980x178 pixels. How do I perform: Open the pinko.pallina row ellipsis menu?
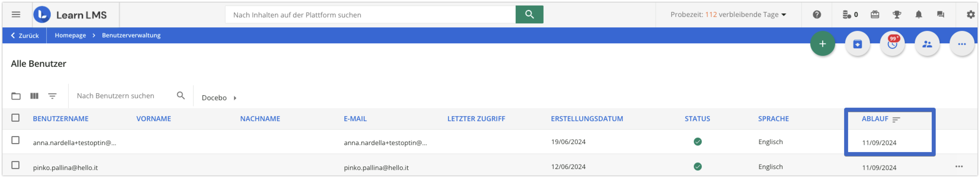pos(959,167)
